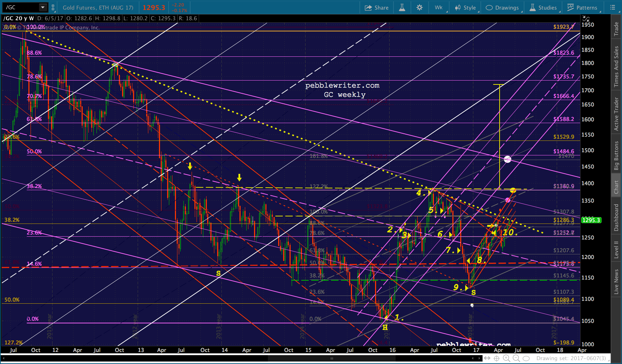The image size is (622, 364).
Task: Open chart settings with the gear icon
Action: [419, 7]
